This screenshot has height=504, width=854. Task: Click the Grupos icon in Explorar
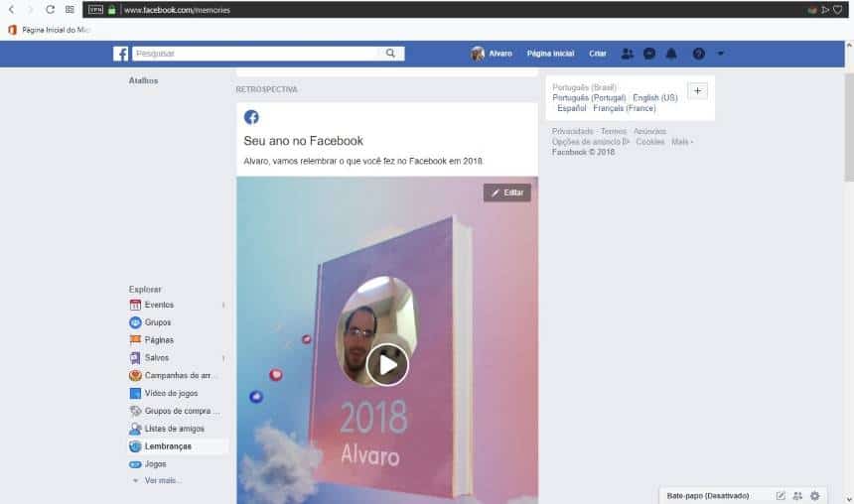coord(135,322)
